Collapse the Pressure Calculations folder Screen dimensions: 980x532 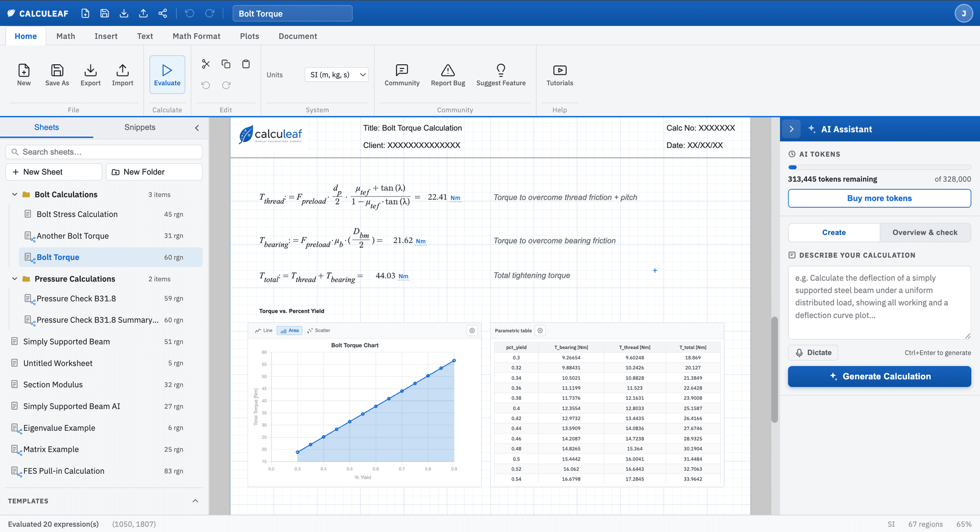tap(15, 279)
